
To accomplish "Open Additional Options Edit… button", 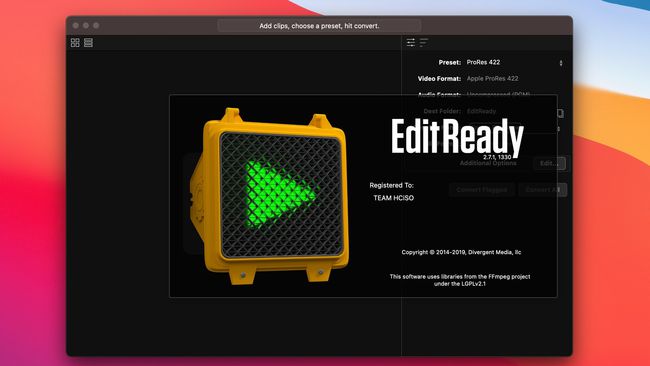I will pos(549,163).
